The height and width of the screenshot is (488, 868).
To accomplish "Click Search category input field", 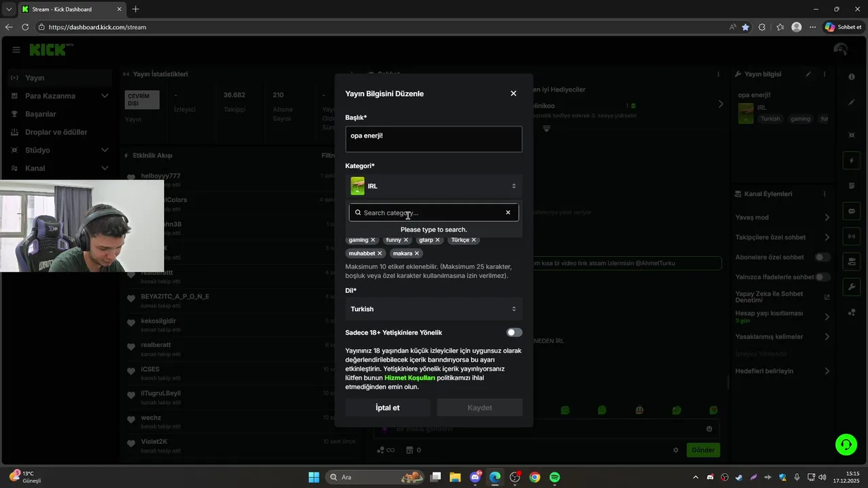I will [433, 213].
